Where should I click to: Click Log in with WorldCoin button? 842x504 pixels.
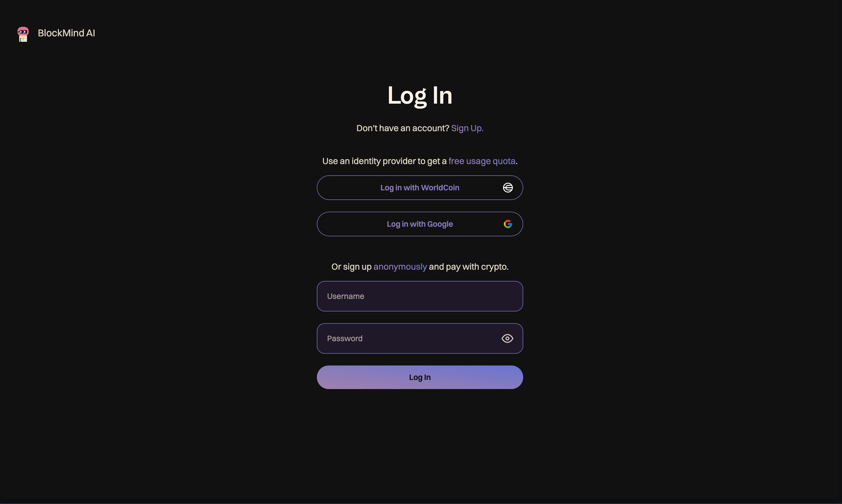pyautogui.click(x=420, y=187)
